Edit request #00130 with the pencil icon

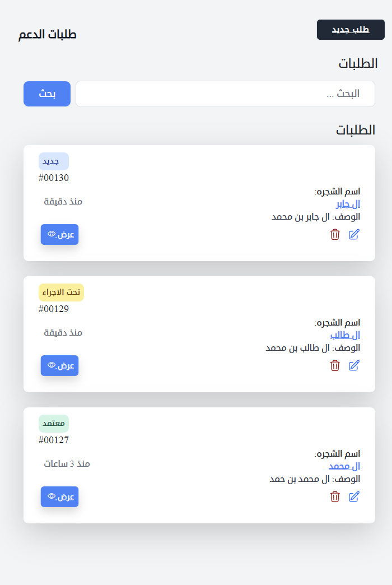tap(354, 235)
